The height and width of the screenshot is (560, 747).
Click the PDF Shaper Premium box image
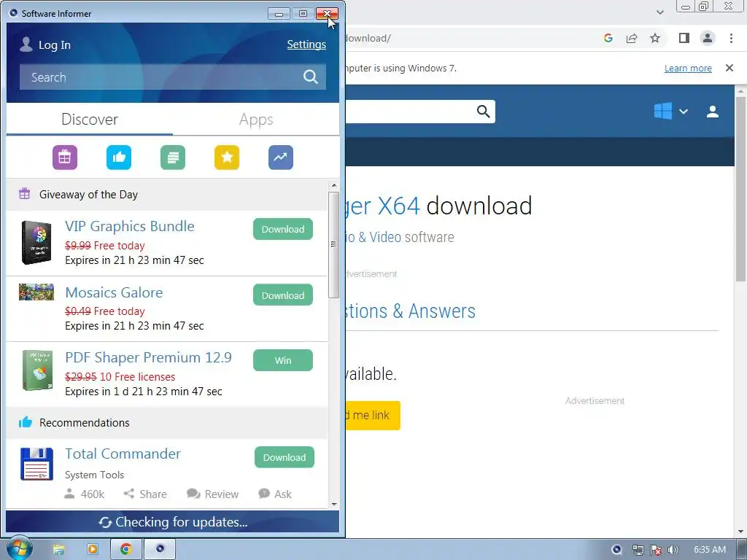pos(37,370)
